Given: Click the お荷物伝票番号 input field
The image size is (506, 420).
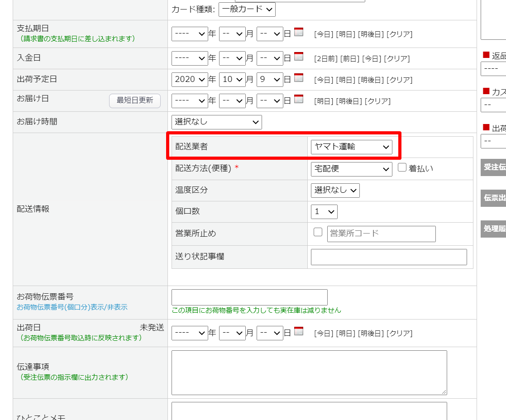Looking at the screenshot, I should pyautogui.click(x=249, y=297).
